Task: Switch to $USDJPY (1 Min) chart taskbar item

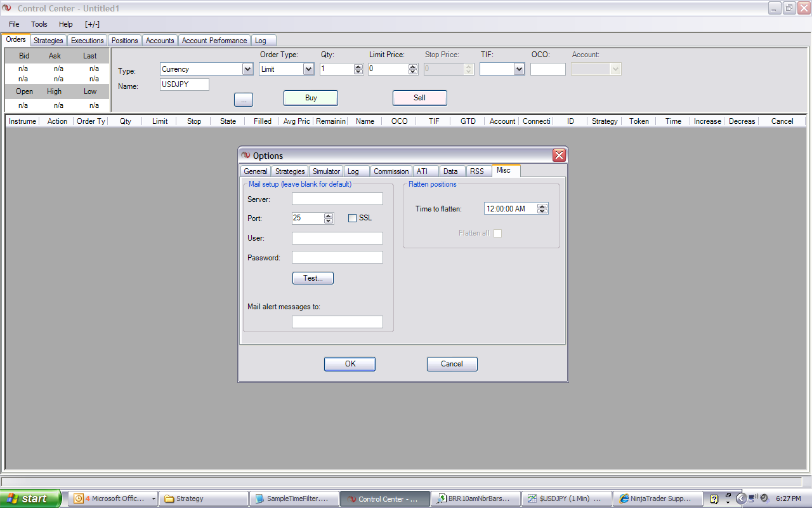Action: pyautogui.click(x=566, y=498)
